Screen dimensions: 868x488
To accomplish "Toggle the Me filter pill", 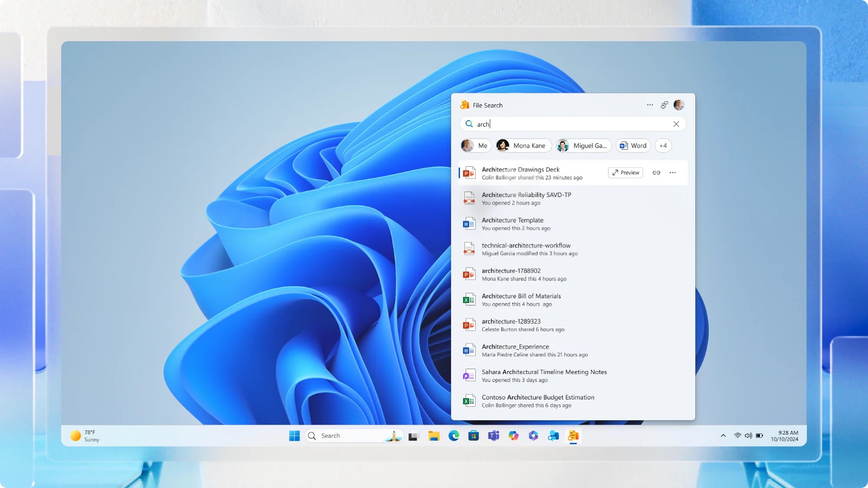I will click(476, 145).
